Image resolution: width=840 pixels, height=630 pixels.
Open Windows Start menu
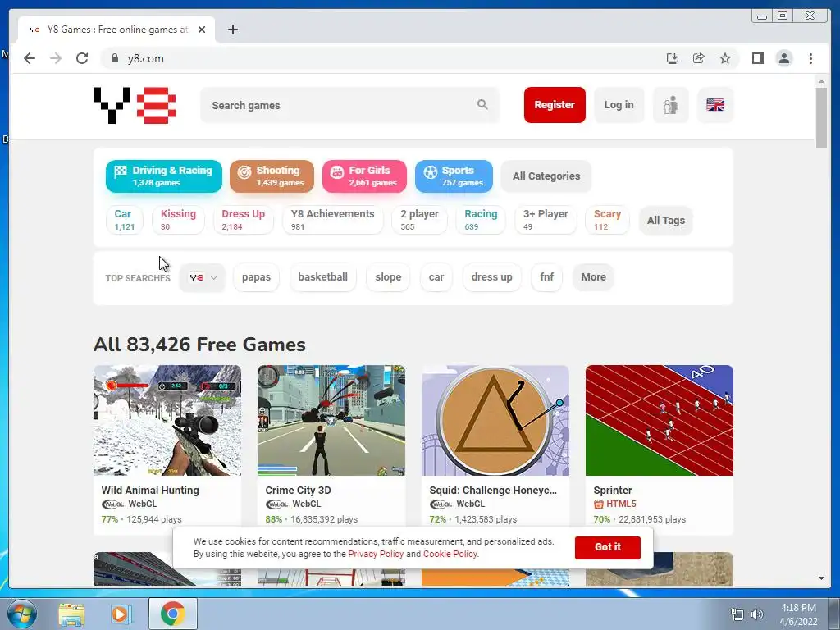[x=21, y=614]
